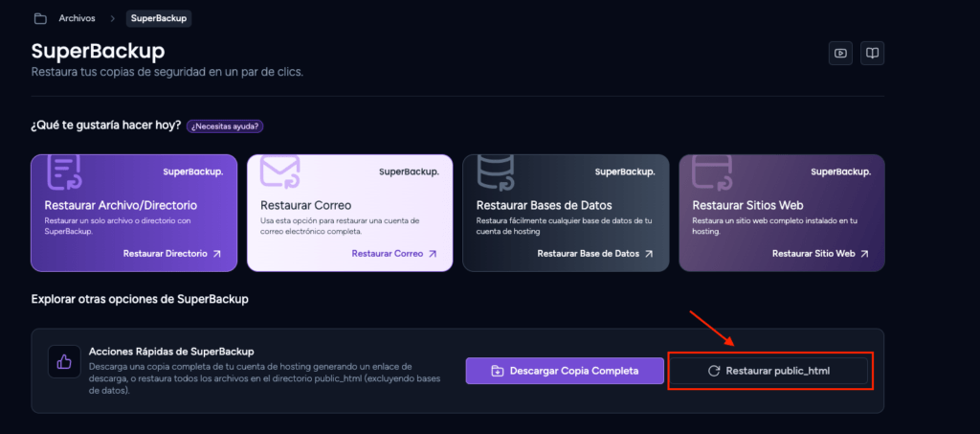Click Explorar otras opciones de SuperBackup heading
The width and height of the screenshot is (980, 434).
pyautogui.click(x=140, y=299)
